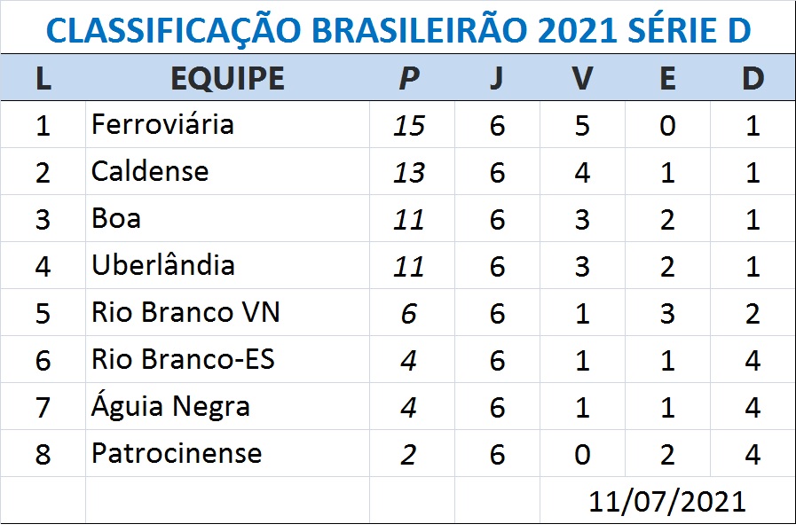Click the D column header
Screen dimensions: 796x532
[753, 78]
